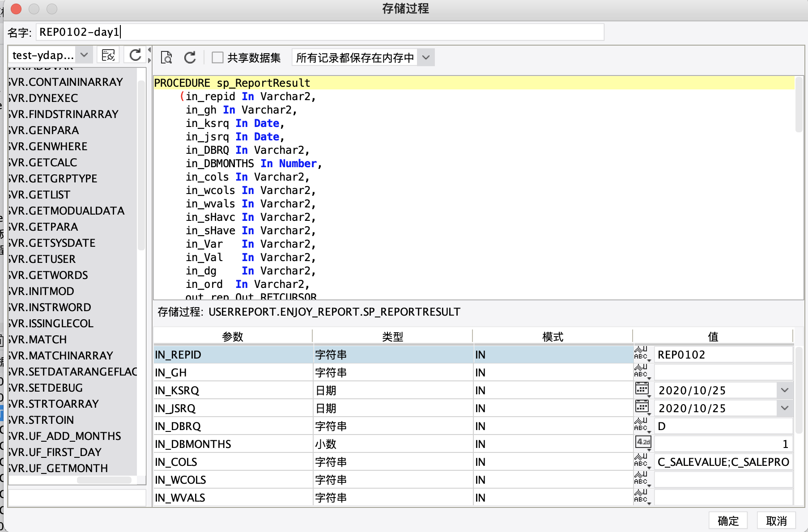The image size is (808, 532).
Task: Click the calendar icon in the IN_JSRQ row
Action: (x=642, y=407)
